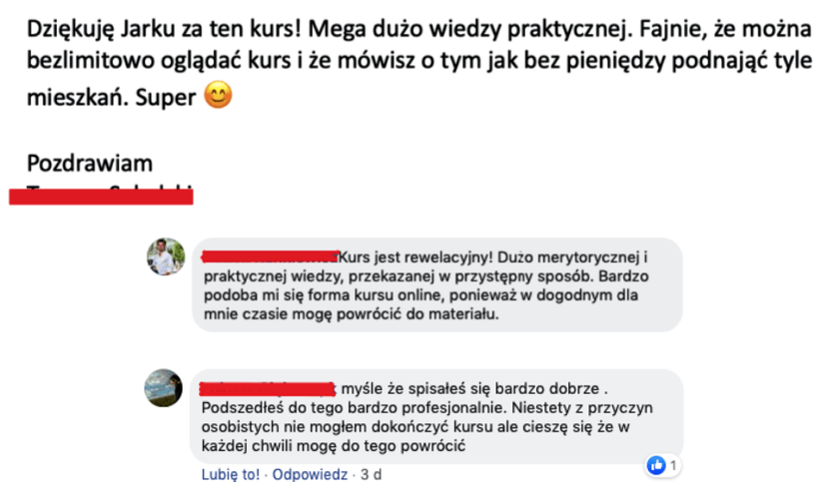Click line osobistych nie mogłem dokończyć kursu
Screen dimensions: 826x504
click(x=415, y=427)
